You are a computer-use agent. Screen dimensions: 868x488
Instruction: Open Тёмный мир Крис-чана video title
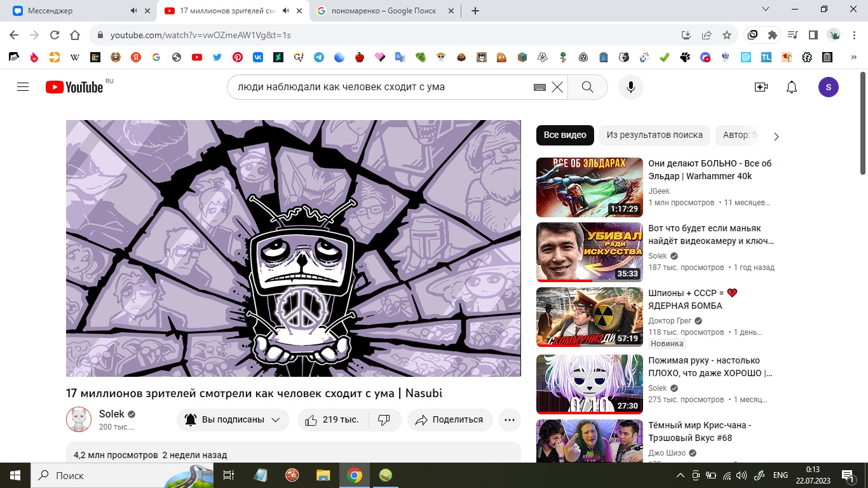pyautogui.click(x=700, y=431)
